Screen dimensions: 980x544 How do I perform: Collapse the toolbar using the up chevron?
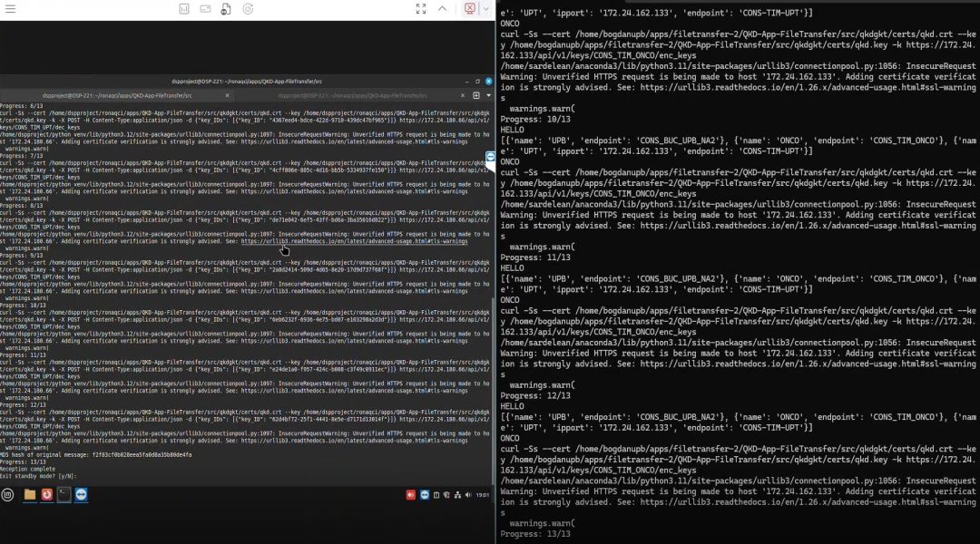click(x=443, y=8)
